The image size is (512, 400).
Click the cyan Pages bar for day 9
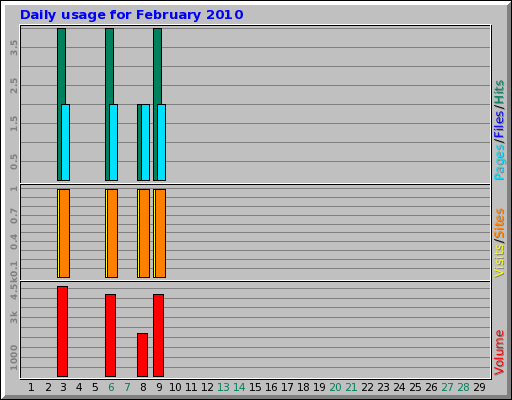162,142
